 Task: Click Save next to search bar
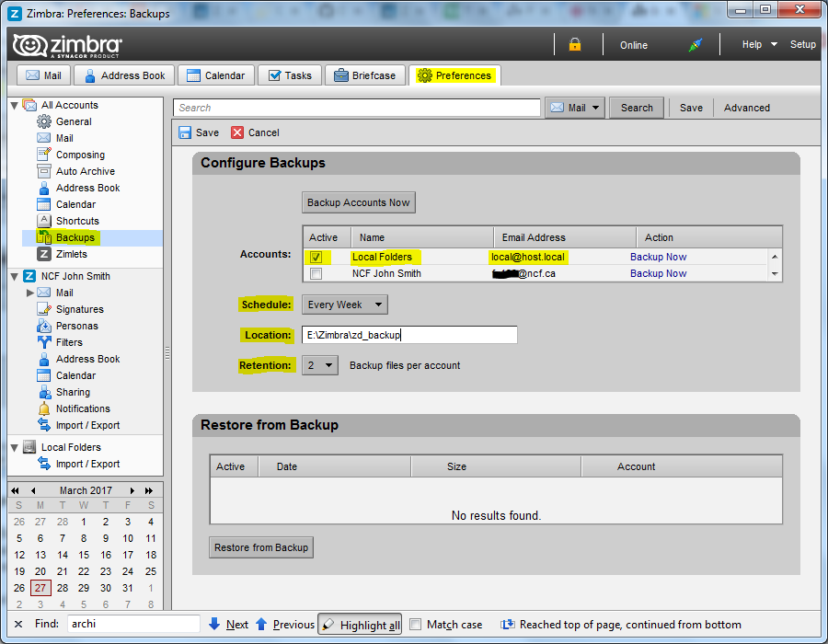pos(691,108)
